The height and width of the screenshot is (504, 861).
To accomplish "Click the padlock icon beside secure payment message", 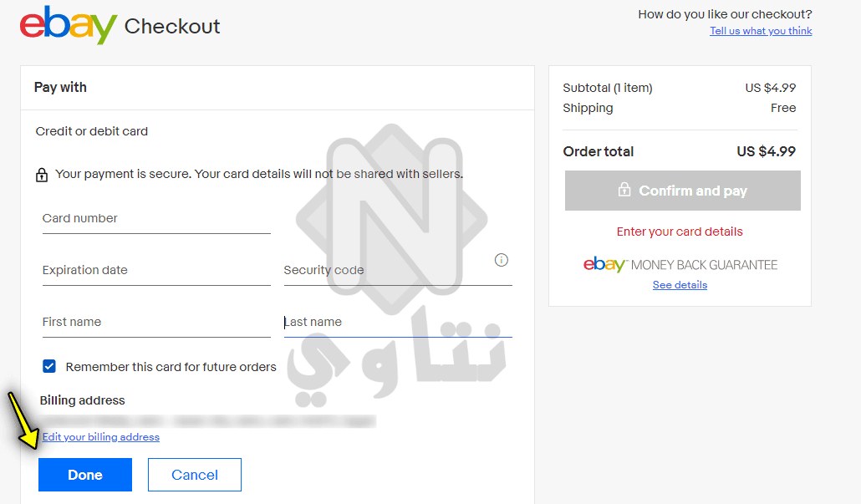I will pos(42,175).
